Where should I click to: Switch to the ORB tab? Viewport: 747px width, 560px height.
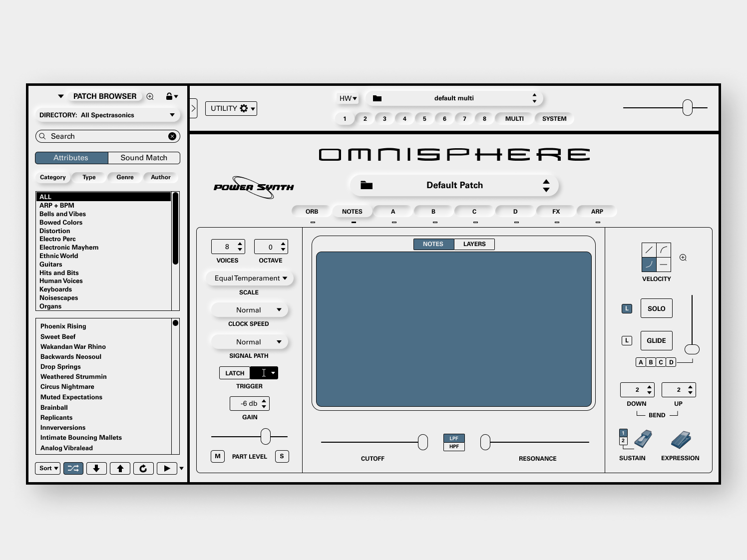[312, 212]
